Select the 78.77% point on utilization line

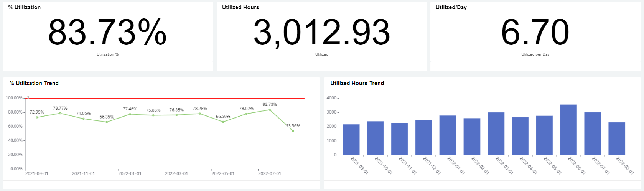coord(60,113)
